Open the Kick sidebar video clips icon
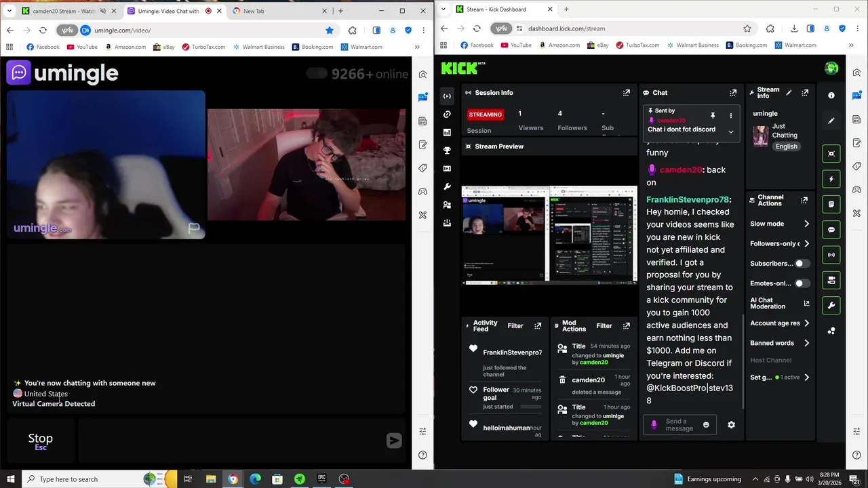Image resolution: width=868 pixels, height=488 pixels. pyautogui.click(x=447, y=168)
